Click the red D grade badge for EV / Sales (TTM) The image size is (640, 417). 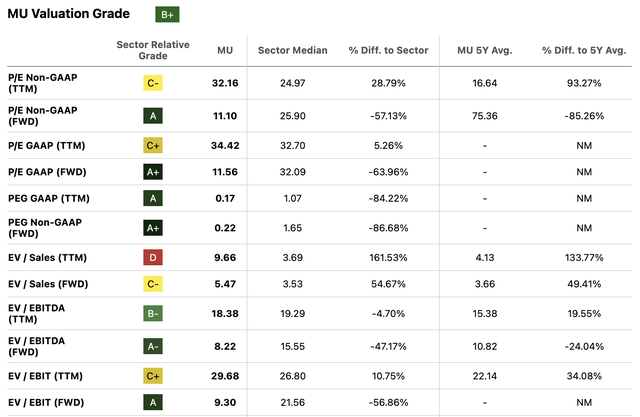coord(153,256)
